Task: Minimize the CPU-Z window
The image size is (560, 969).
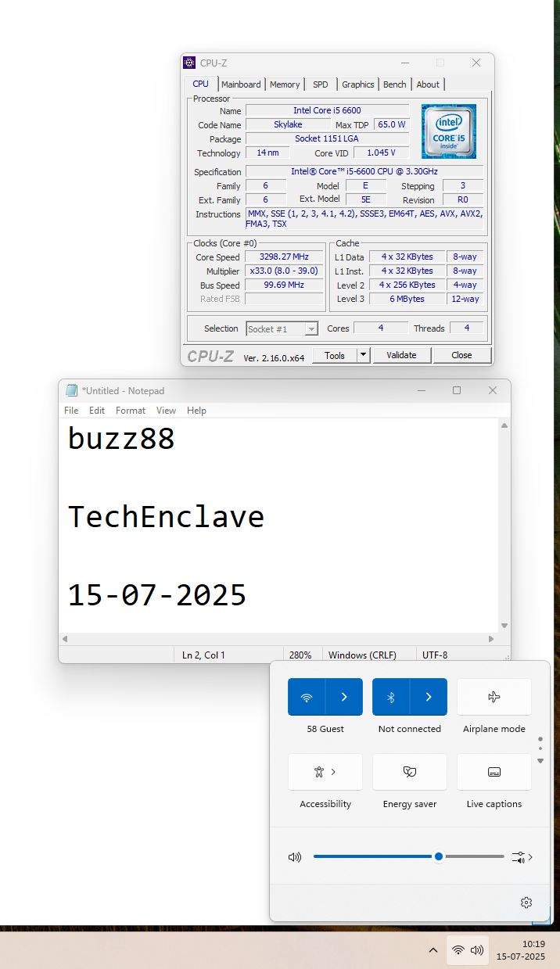Action: (404, 63)
